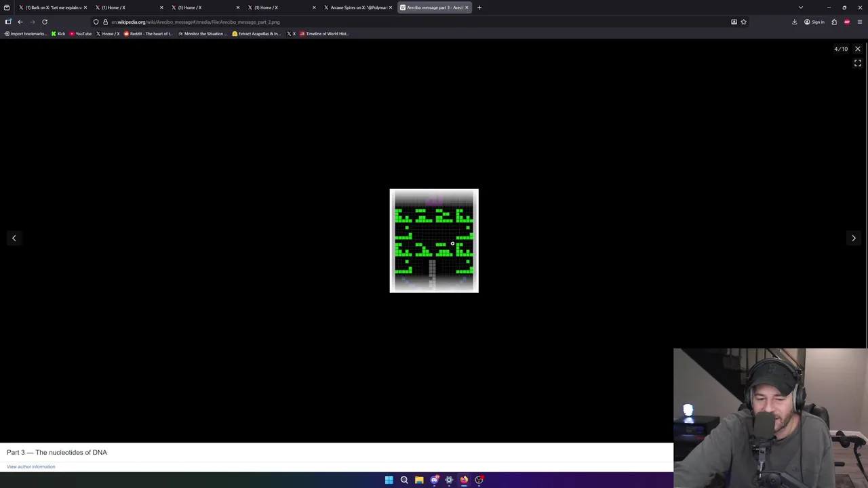Switch to the Bark on X tab
Viewport: 868px width, 488px height.
pos(52,7)
